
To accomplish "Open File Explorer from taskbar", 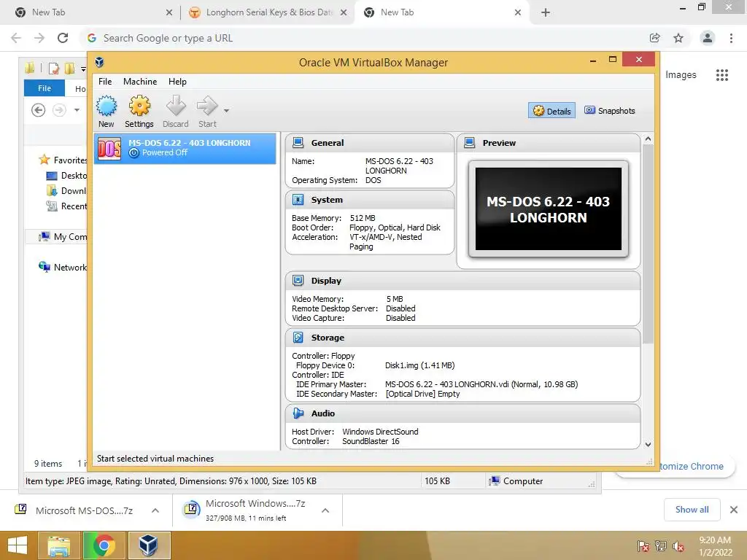I will [x=59, y=545].
